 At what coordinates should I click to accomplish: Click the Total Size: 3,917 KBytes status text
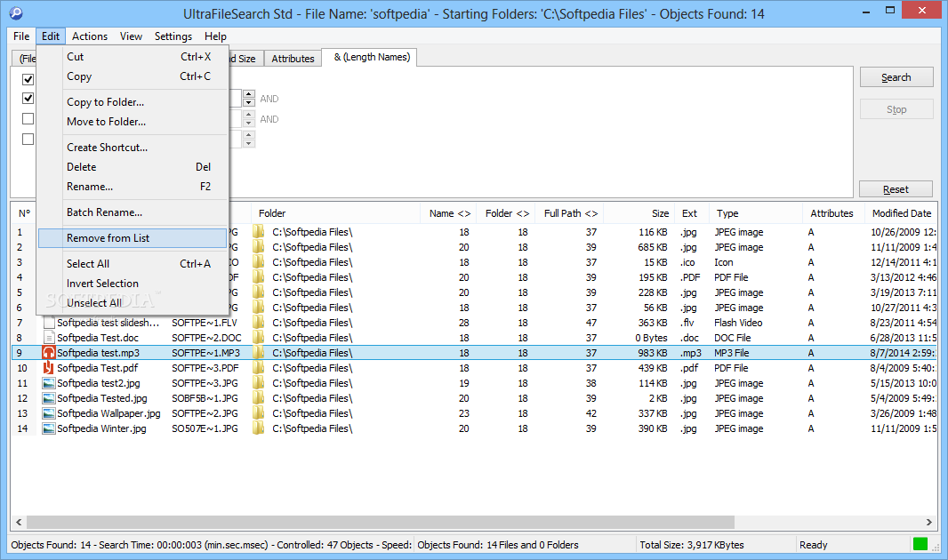pos(692,545)
